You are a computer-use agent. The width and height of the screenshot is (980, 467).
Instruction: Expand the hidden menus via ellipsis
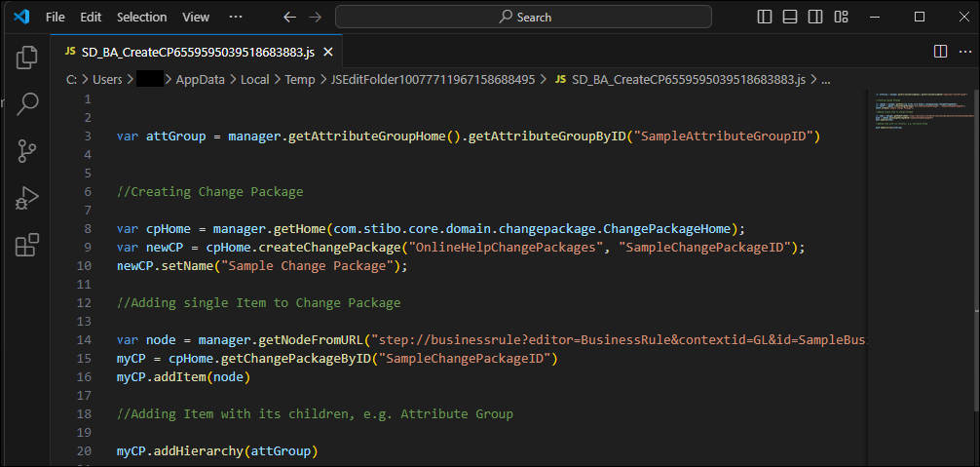236,17
